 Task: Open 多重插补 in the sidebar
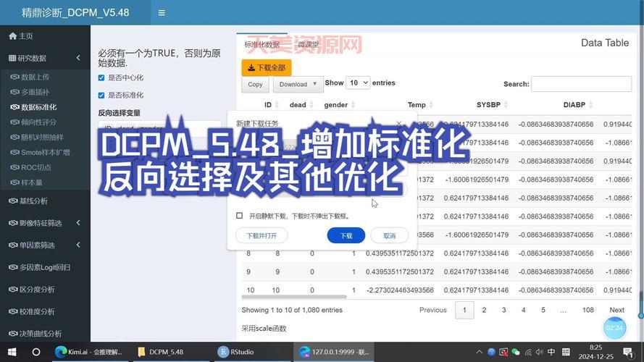[30, 92]
